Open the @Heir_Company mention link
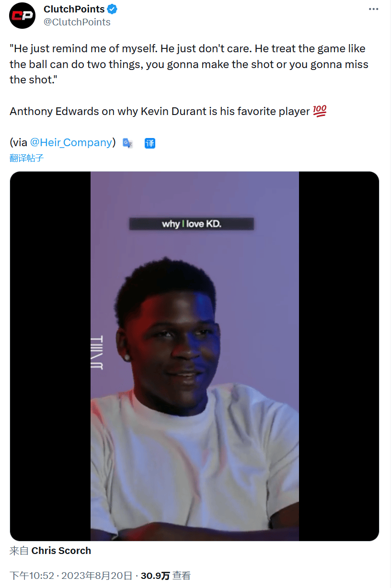 [x=71, y=142]
